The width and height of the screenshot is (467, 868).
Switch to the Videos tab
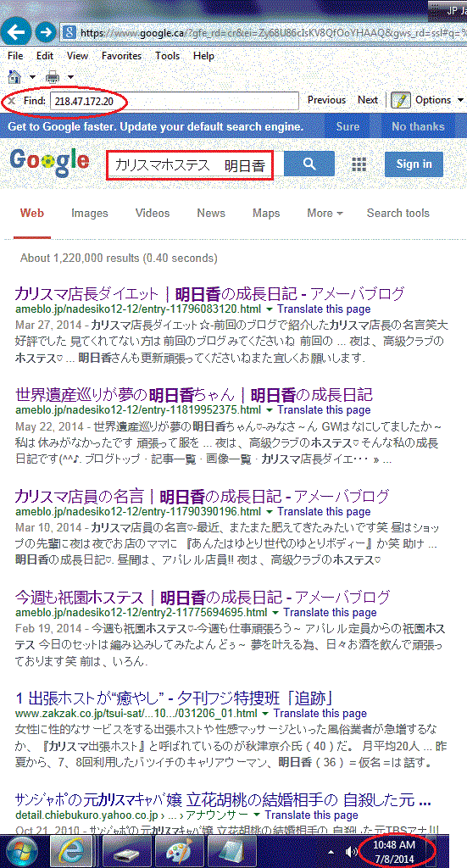(153, 213)
